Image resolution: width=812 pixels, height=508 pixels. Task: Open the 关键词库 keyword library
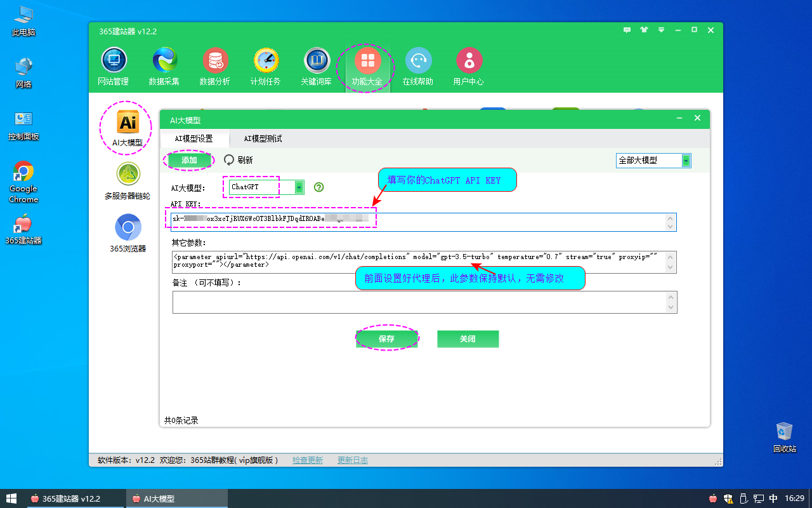tap(317, 67)
